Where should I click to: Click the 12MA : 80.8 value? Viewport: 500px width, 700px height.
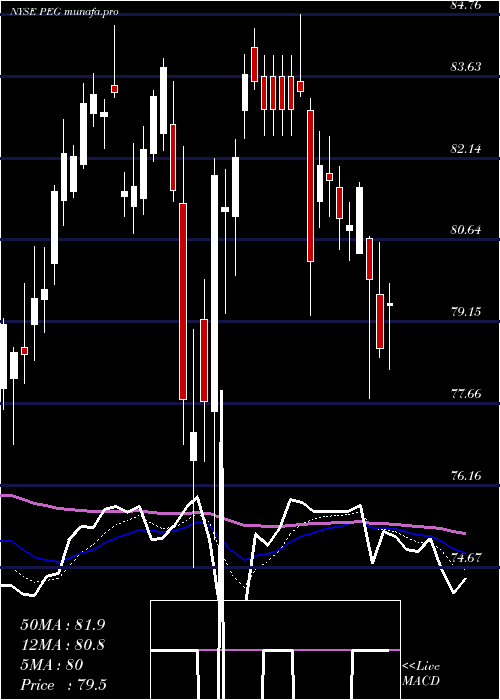[63, 645]
